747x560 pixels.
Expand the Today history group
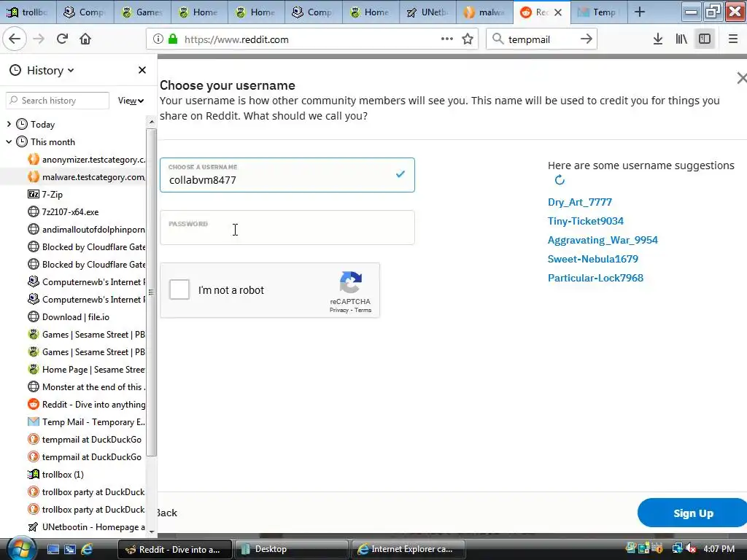click(x=9, y=124)
